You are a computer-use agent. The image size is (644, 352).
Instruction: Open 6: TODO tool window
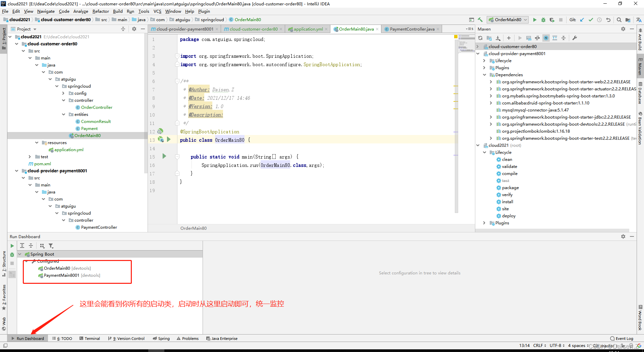click(x=62, y=338)
